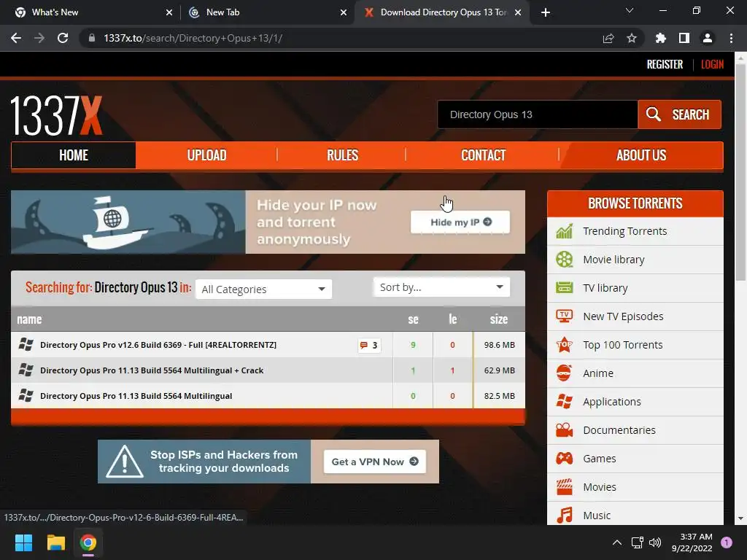Open the UPLOAD navigation item
747x560 pixels.
pyautogui.click(x=206, y=155)
